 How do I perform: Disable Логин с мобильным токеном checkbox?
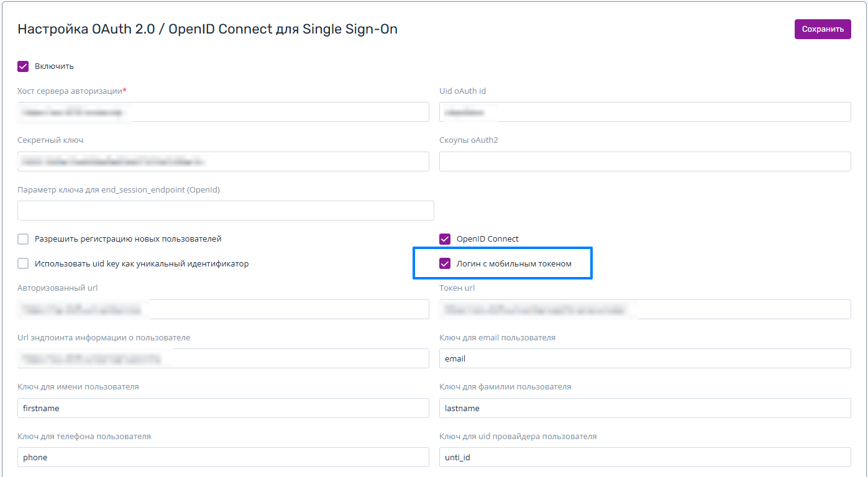[445, 264]
